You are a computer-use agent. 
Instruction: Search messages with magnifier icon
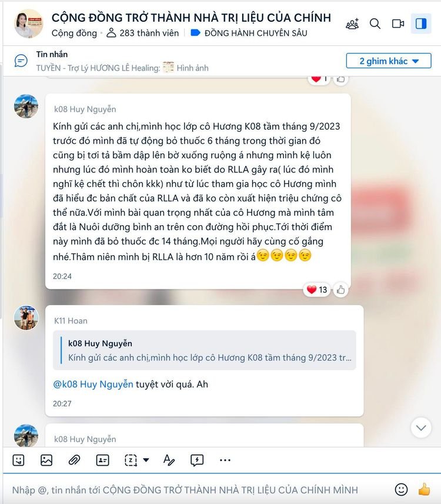[x=375, y=24]
